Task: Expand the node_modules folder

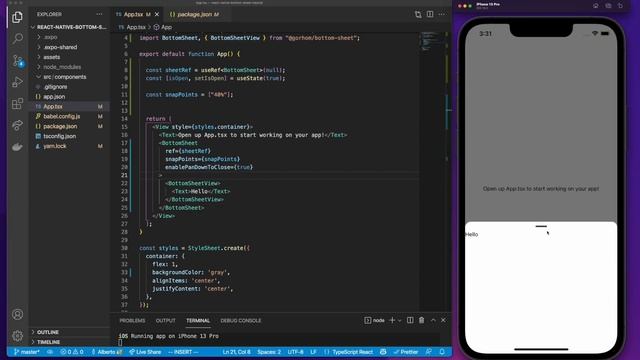Action: (x=62, y=67)
